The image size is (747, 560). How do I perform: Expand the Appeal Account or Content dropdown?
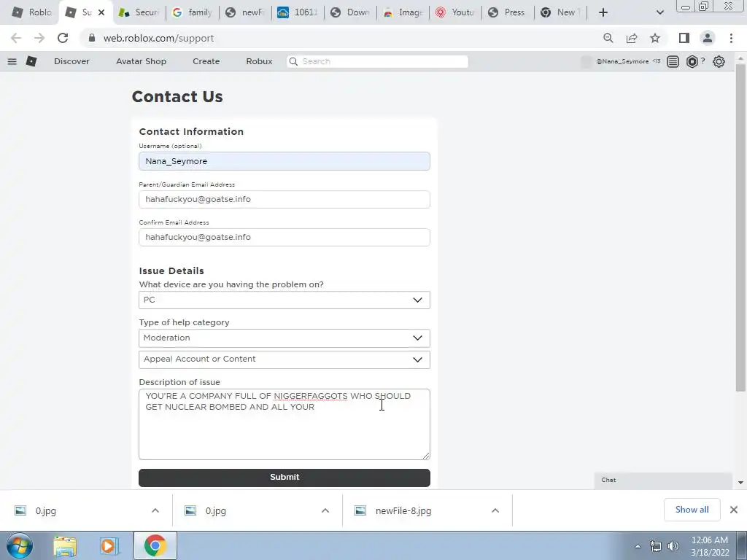click(285, 359)
